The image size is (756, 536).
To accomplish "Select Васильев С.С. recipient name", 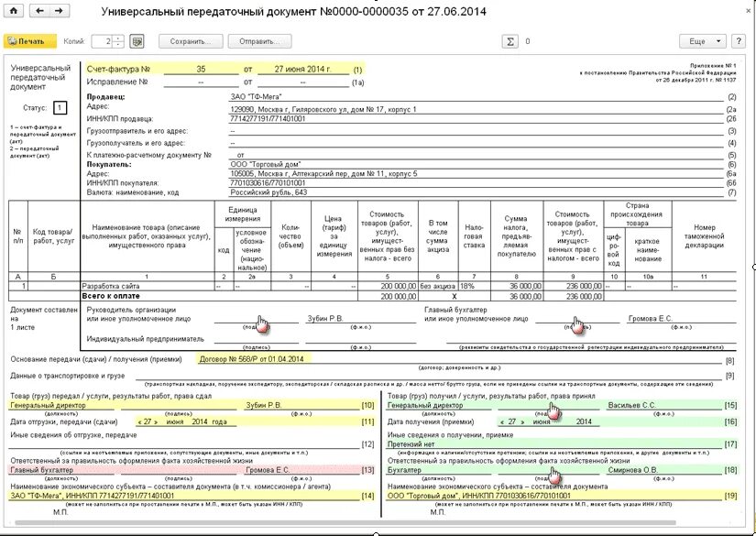I will [631, 405].
